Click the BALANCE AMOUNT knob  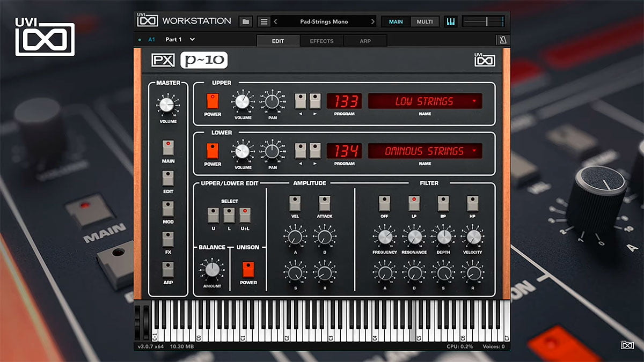point(212,269)
